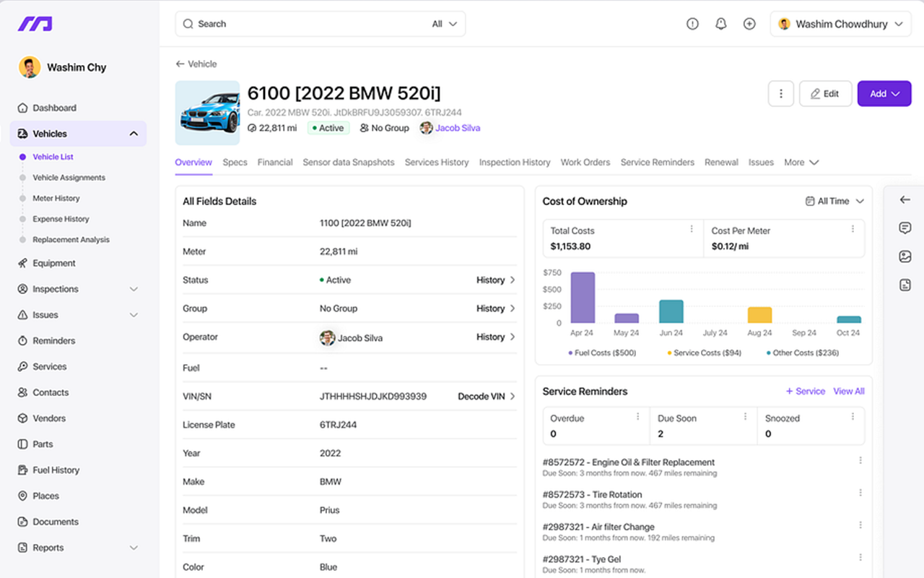Expand the Add button dropdown
The height and width of the screenshot is (578, 924).
point(884,94)
